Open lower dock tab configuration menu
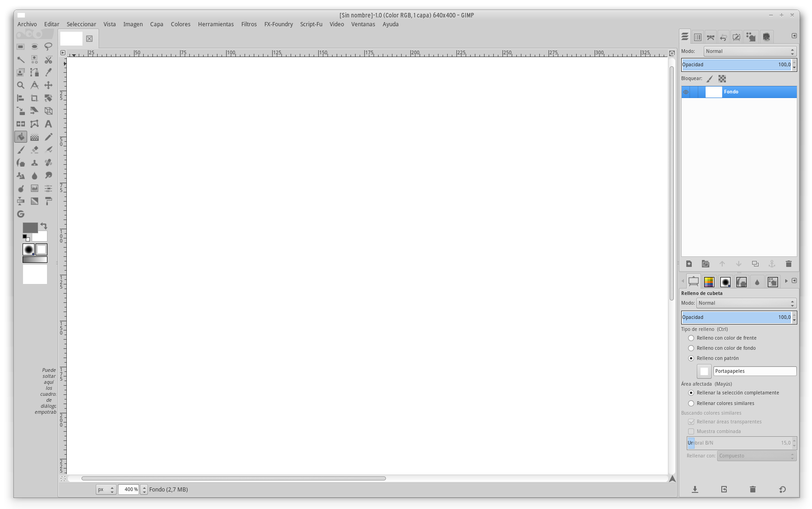Viewport: 812px width, 509px height. pos(794,281)
